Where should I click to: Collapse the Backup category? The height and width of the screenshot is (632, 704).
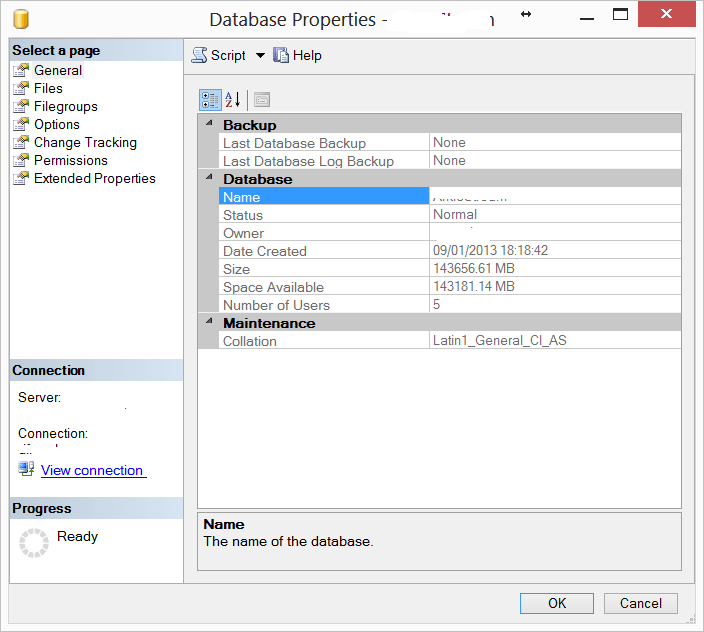pos(209,123)
